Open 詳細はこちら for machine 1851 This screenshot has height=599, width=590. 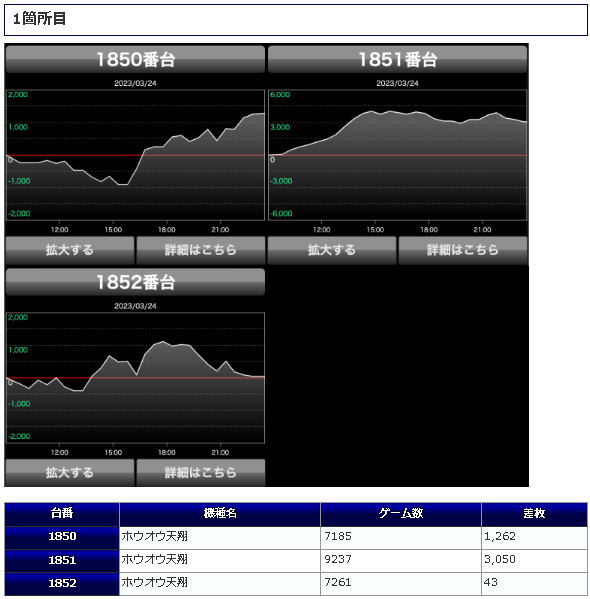point(463,250)
